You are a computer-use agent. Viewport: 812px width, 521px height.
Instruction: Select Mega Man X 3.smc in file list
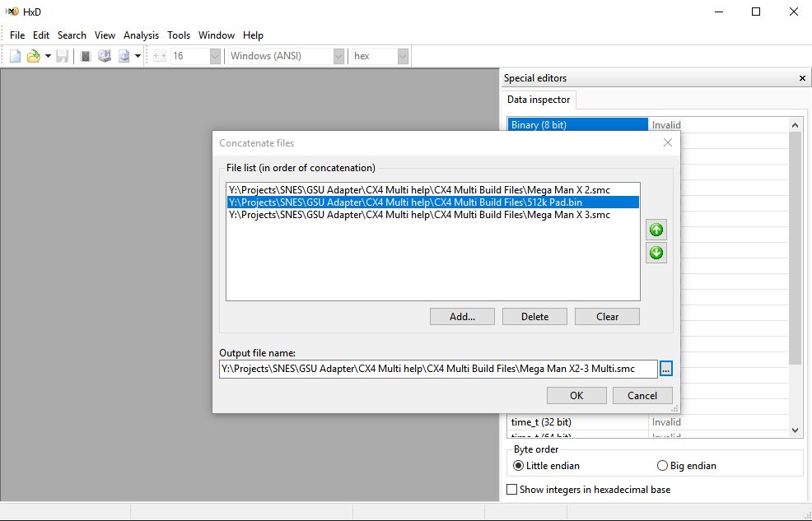click(419, 215)
